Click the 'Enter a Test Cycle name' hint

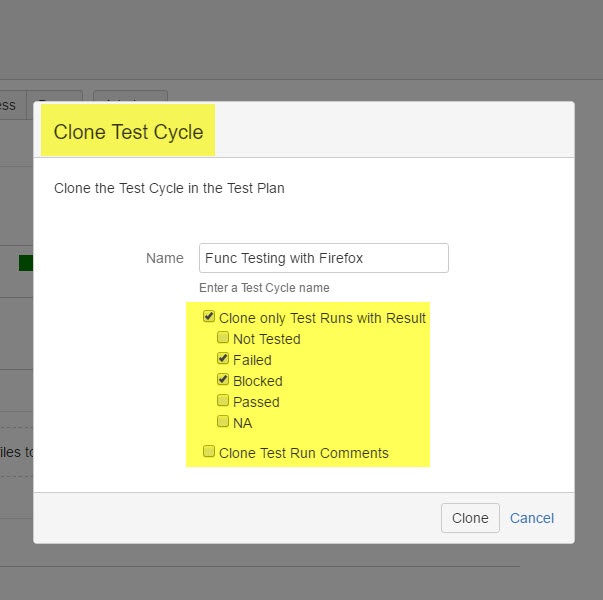(x=264, y=288)
